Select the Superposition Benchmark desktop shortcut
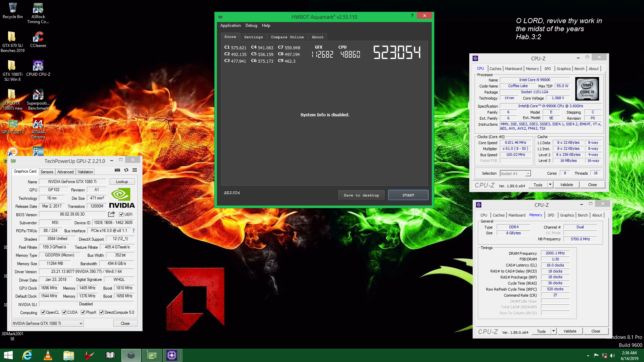This screenshot has height=362, width=644. [38, 100]
